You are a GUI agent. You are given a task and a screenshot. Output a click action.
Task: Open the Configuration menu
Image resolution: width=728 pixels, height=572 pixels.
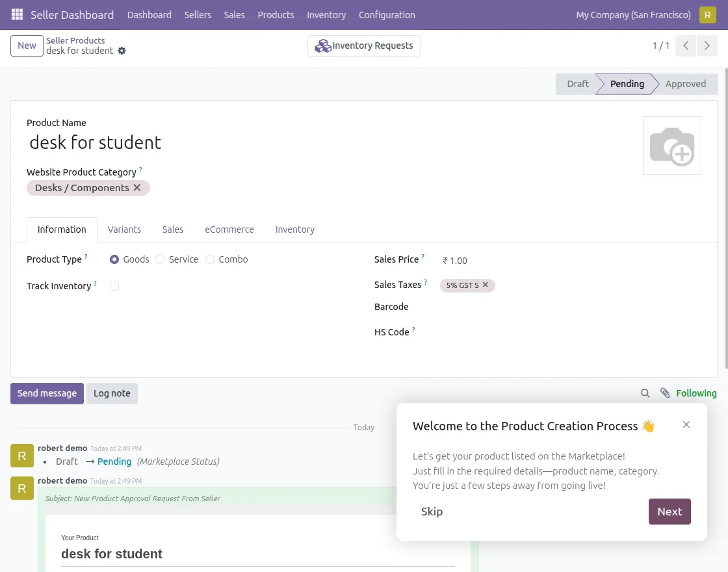click(387, 14)
